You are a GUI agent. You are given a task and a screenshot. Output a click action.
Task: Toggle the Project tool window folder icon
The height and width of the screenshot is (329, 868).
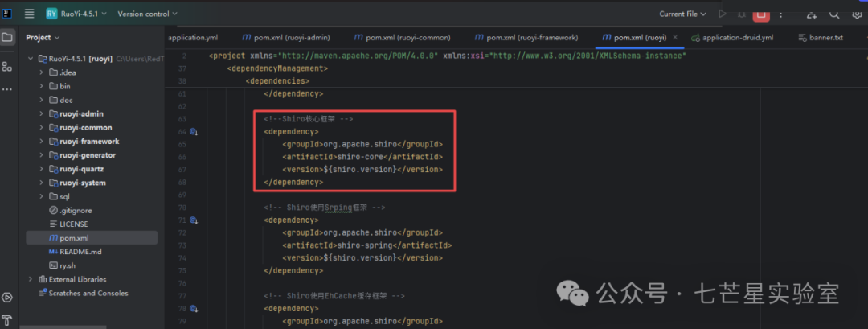(x=7, y=38)
